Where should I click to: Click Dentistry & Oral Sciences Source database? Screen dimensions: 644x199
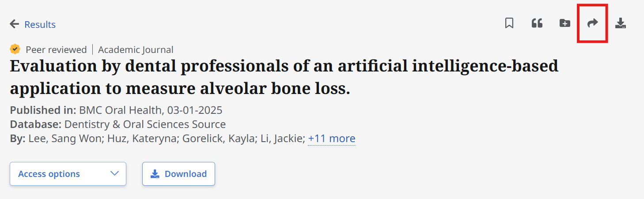click(145, 124)
